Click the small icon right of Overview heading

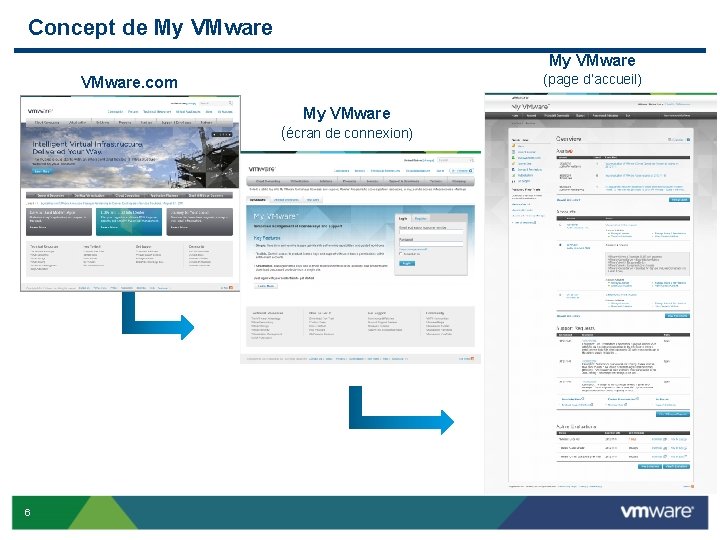pos(688,139)
